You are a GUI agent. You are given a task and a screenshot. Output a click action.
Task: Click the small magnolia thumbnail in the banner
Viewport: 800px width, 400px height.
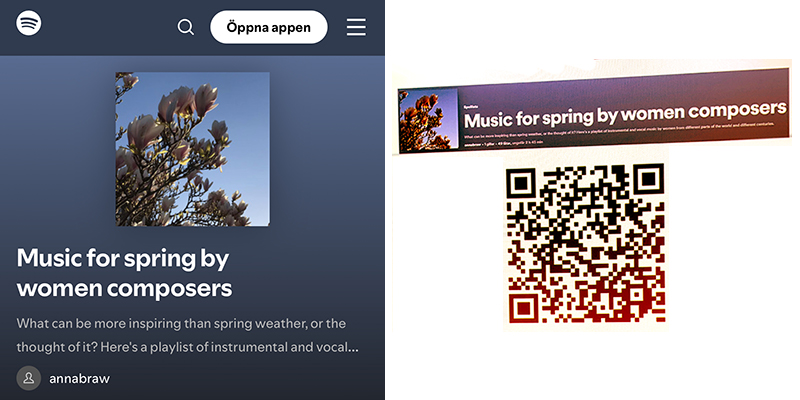pyautogui.click(x=428, y=118)
